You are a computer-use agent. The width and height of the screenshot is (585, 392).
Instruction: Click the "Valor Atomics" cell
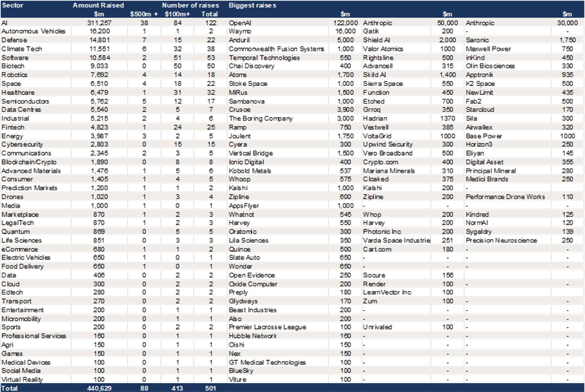pos(383,49)
